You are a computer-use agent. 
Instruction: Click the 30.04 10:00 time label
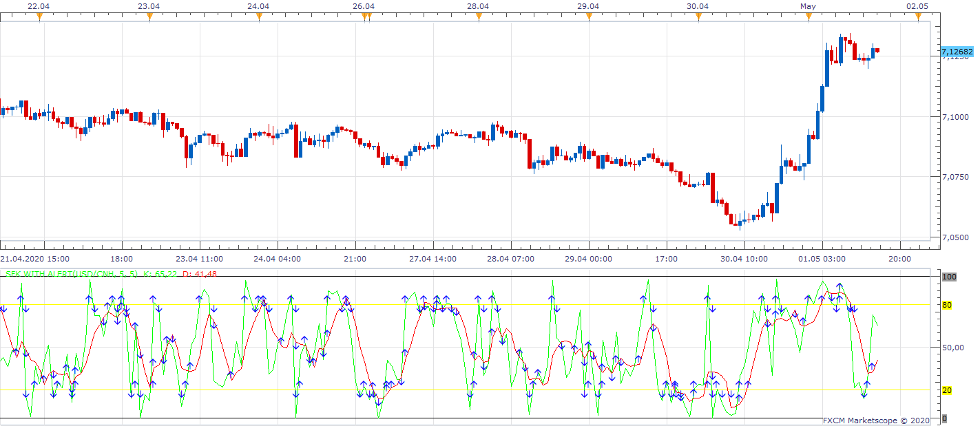point(744,259)
